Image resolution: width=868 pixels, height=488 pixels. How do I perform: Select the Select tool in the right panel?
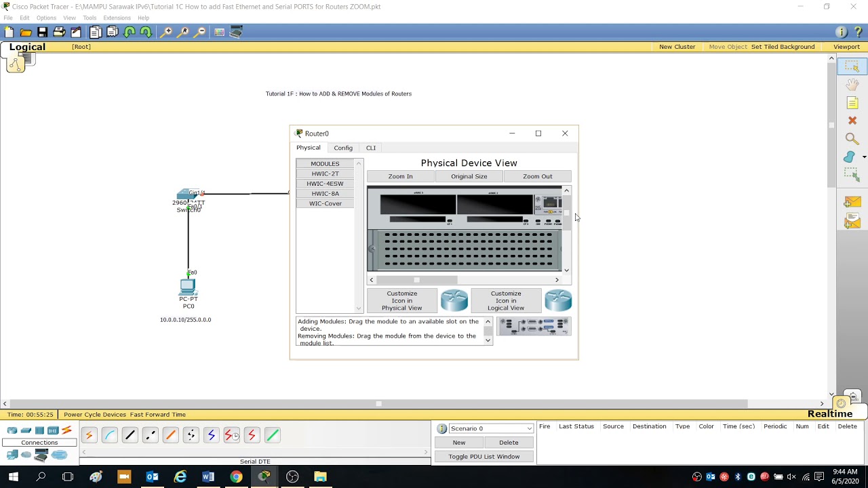[x=852, y=66]
